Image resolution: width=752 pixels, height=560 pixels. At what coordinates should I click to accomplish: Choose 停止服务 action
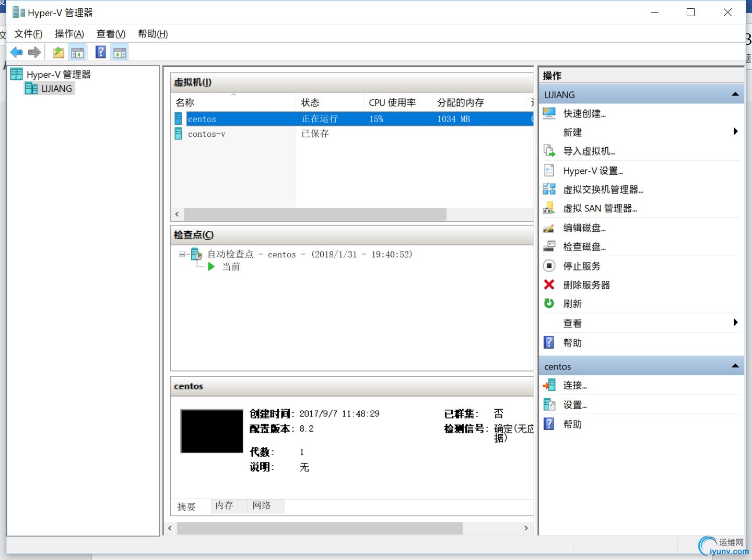pos(582,266)
